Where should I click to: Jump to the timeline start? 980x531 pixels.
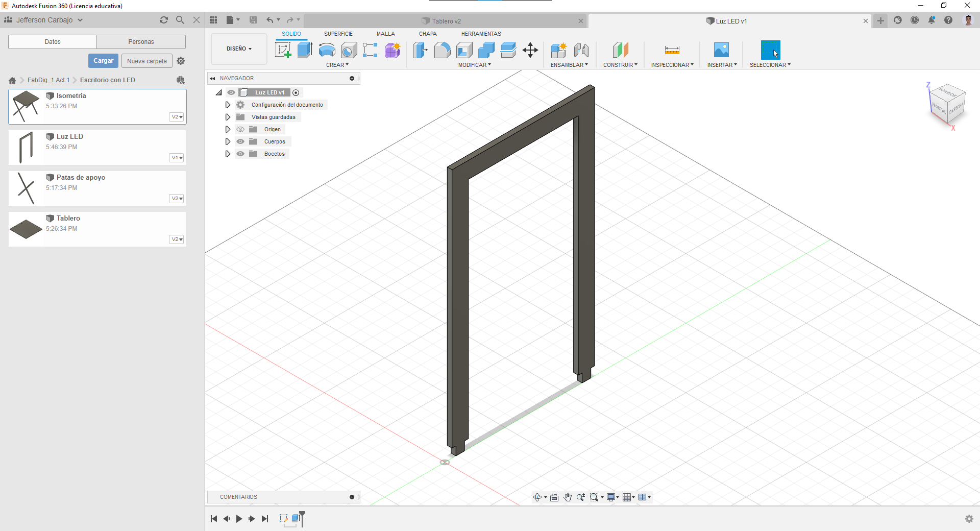(214, 519)
